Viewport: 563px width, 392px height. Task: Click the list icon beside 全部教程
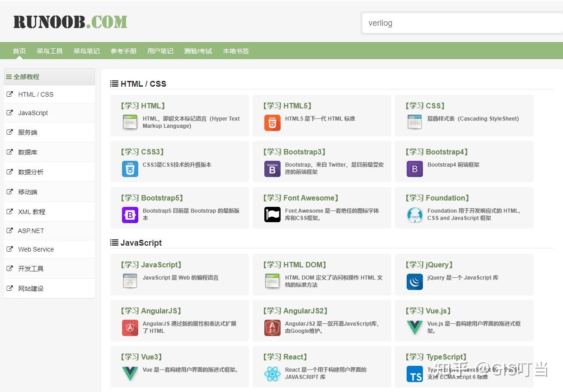pos(9,77)
